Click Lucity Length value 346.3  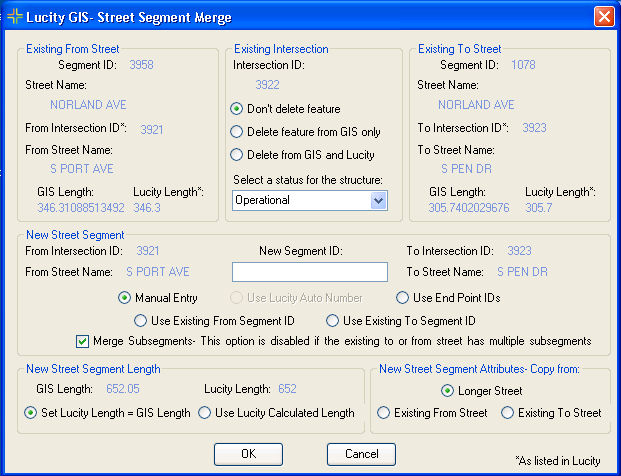click(x=147, y=208)
